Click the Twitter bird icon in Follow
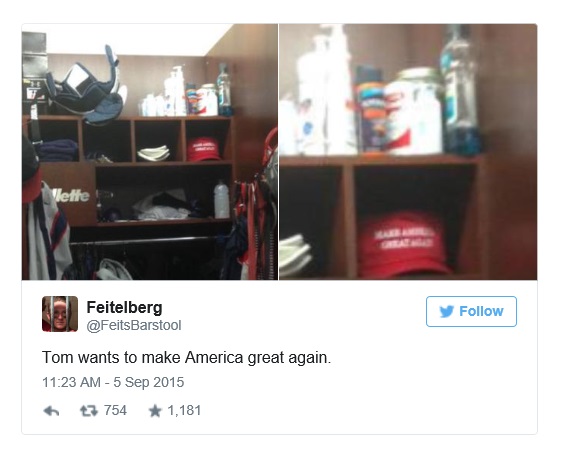The width and height of the screenshot is (578, 451). tap(446, 312)
